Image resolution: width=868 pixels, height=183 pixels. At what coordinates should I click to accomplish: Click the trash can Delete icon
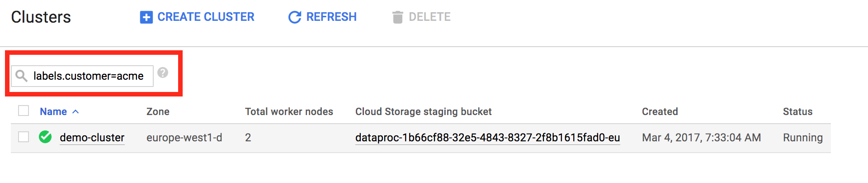click(397, 17)
